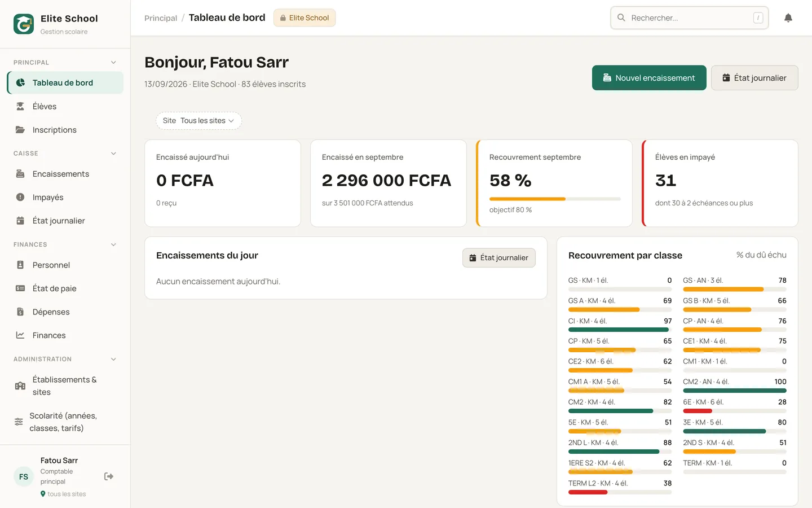Click the Principal breadcrumb link

tap(161, 18)
